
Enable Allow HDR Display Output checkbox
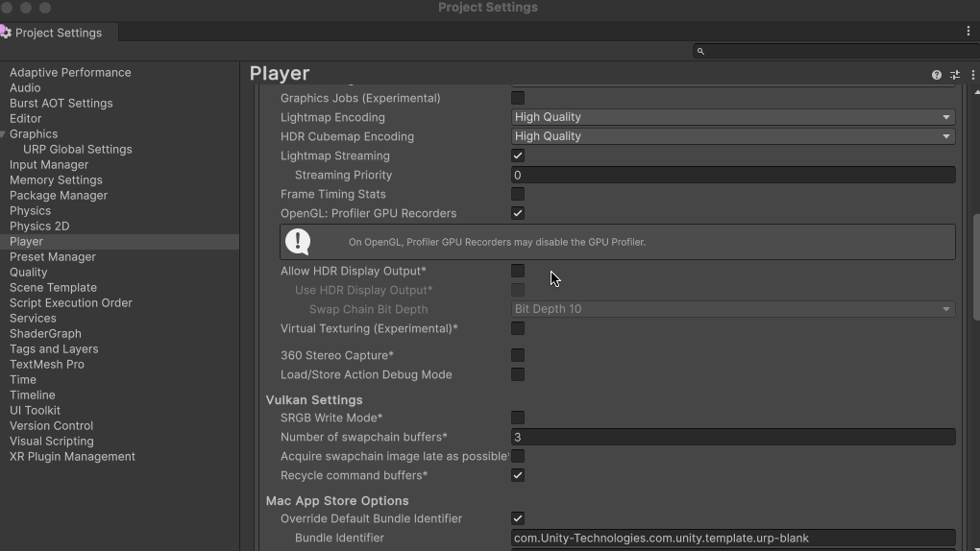pos(518,271)
